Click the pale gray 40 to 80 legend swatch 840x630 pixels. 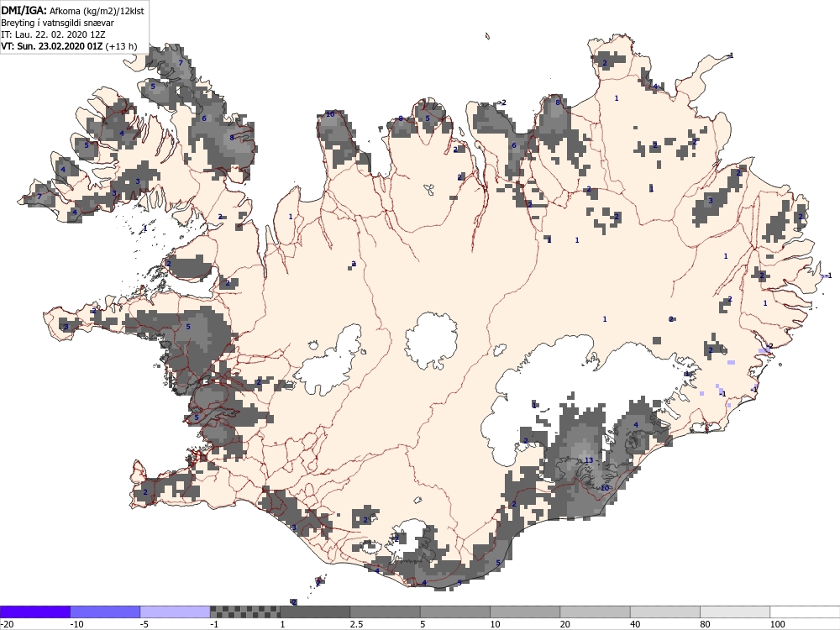[665, 612]
